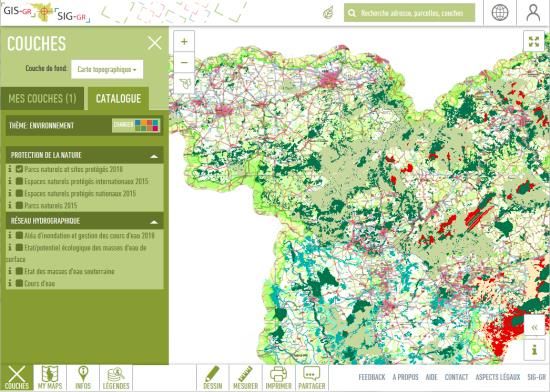Open the user account icon
Image resolution: width=550 pixels, height=392 pixels.
tap(533, 13)
